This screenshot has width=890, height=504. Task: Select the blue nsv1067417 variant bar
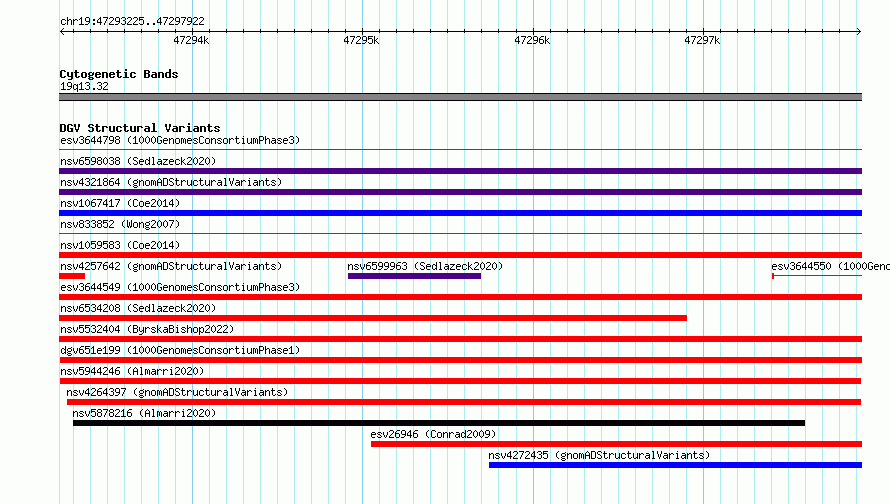(x=460, y=213)
